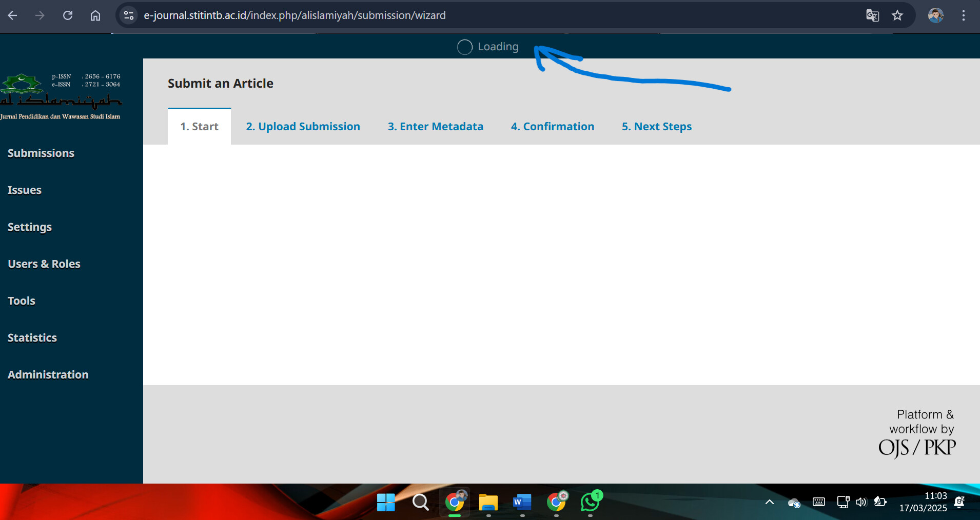Open the Windows Start menu
980x520 pixels.
pyautogui.click(x=386, y=503)
